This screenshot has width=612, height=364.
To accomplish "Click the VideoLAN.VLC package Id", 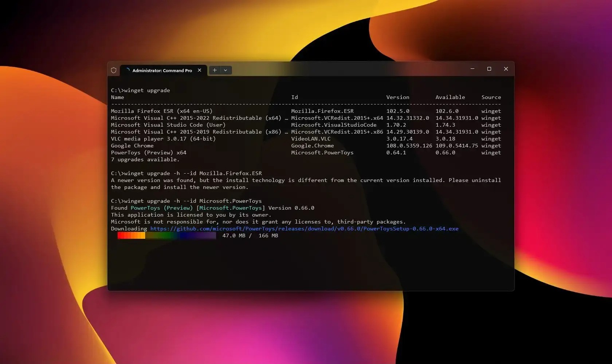I will pyautogui.click(x=311, y=139).
